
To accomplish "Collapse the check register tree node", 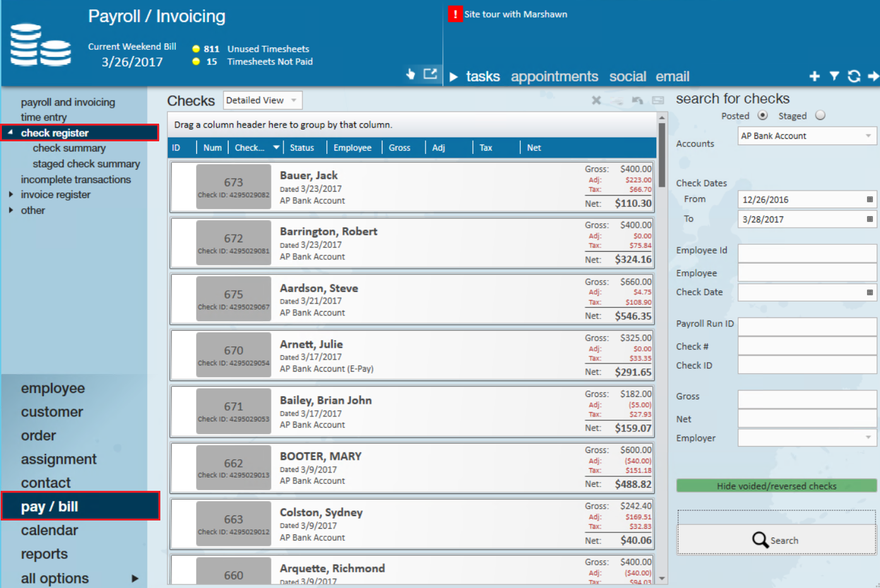I will coord(10,132).
